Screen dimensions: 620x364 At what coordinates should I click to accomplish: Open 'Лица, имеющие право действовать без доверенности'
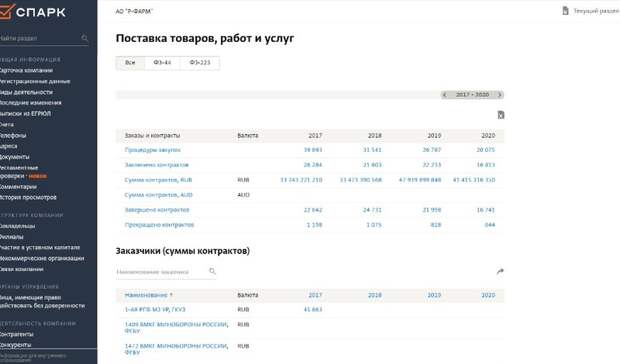coord(42,302)
